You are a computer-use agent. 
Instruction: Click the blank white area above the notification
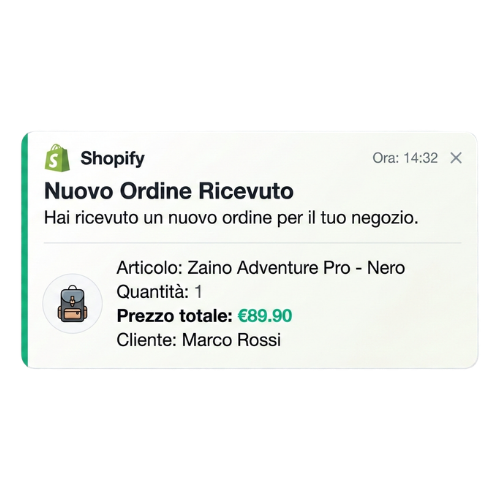click(x=250, y=65)
